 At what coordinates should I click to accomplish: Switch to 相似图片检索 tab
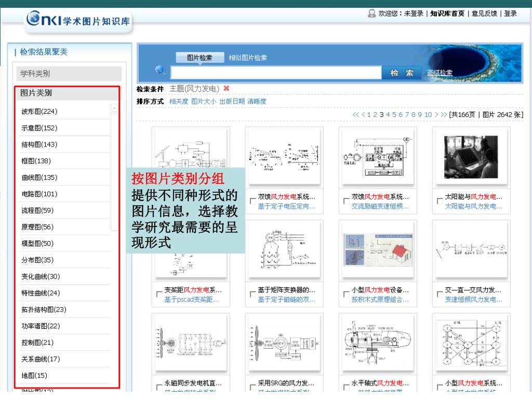pos(248,58)
